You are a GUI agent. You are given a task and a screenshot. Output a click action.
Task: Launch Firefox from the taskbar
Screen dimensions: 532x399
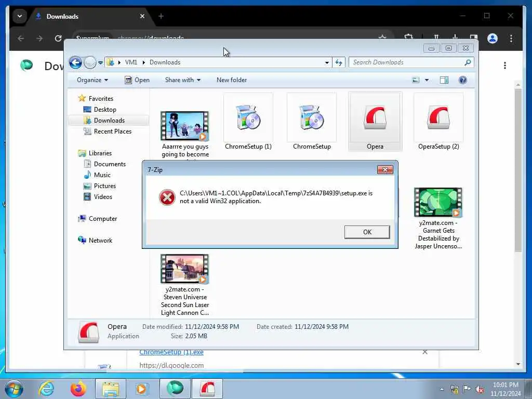pyautogui.click(x=78, y=389)
